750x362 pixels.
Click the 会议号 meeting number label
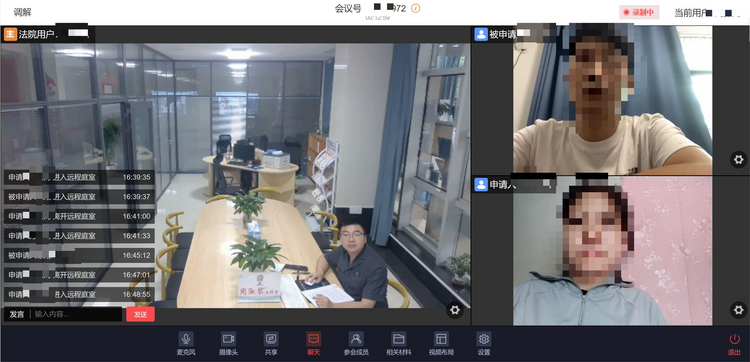coord(348,8)
